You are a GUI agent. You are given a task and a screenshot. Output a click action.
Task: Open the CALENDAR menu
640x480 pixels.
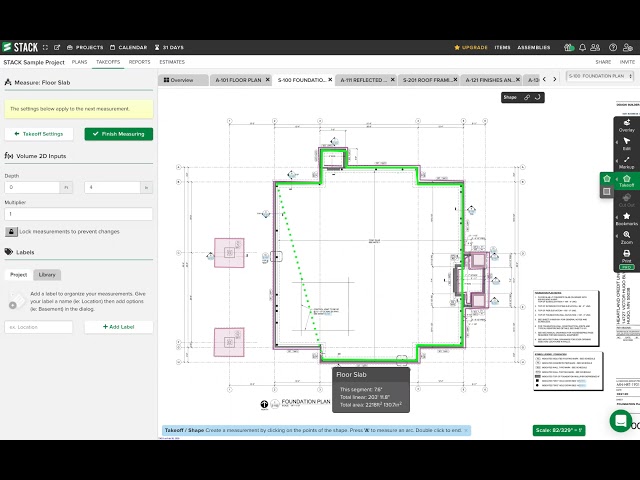pos(129,47)
